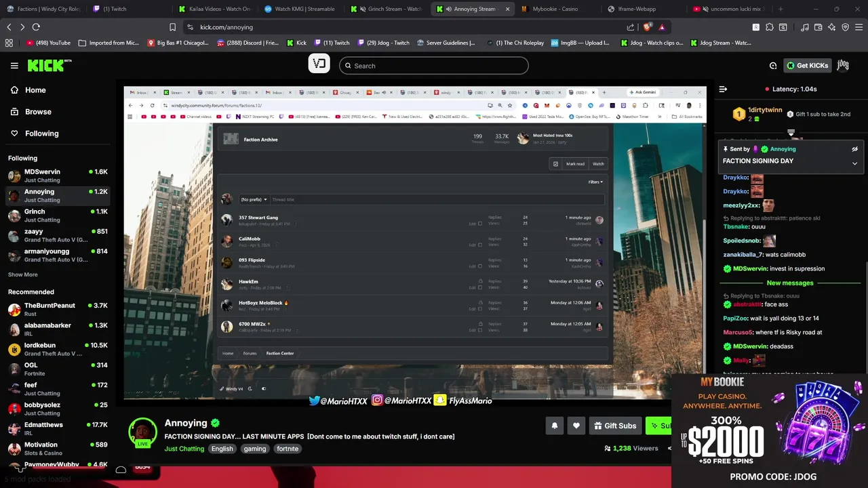Click the share icon in address bar

(631, 27)
